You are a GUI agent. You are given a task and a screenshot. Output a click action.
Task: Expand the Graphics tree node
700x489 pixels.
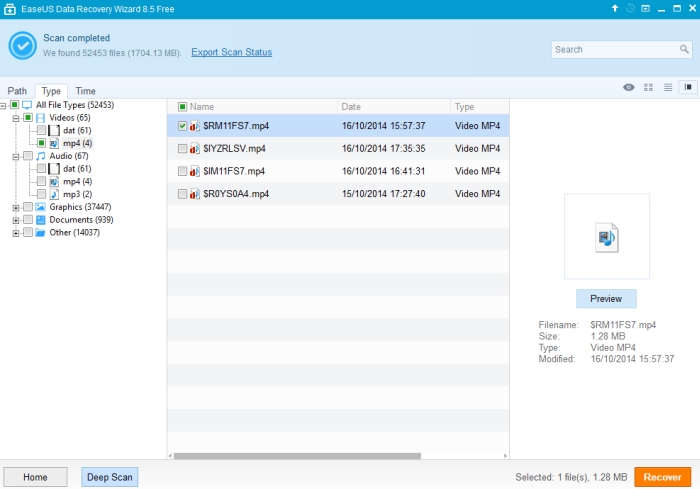[x=16, y=208]
